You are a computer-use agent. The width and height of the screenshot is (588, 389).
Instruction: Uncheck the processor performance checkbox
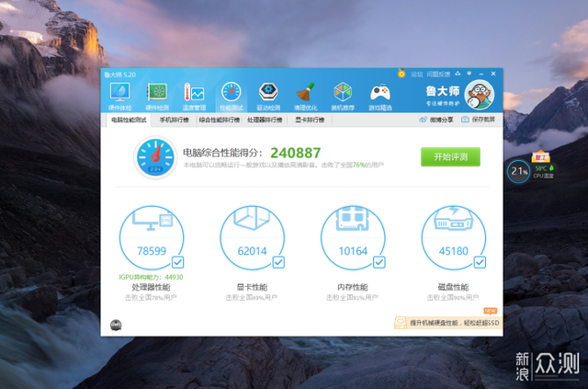point(177,262)
